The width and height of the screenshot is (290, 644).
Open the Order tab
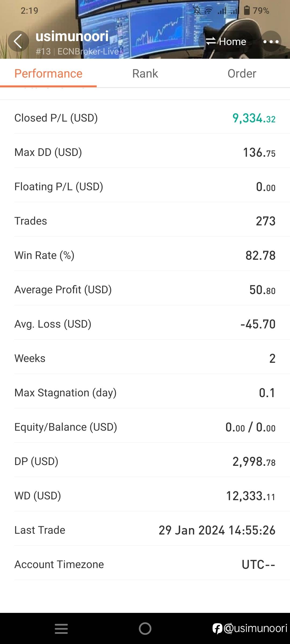click(x=242, y=74)
